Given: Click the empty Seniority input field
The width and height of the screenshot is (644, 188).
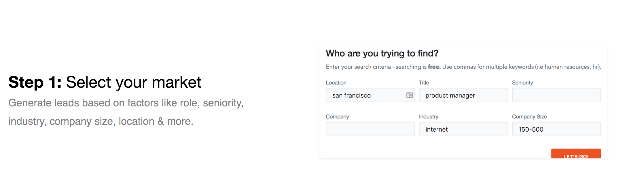Looking at the screenshot, I should click(556, 95).
